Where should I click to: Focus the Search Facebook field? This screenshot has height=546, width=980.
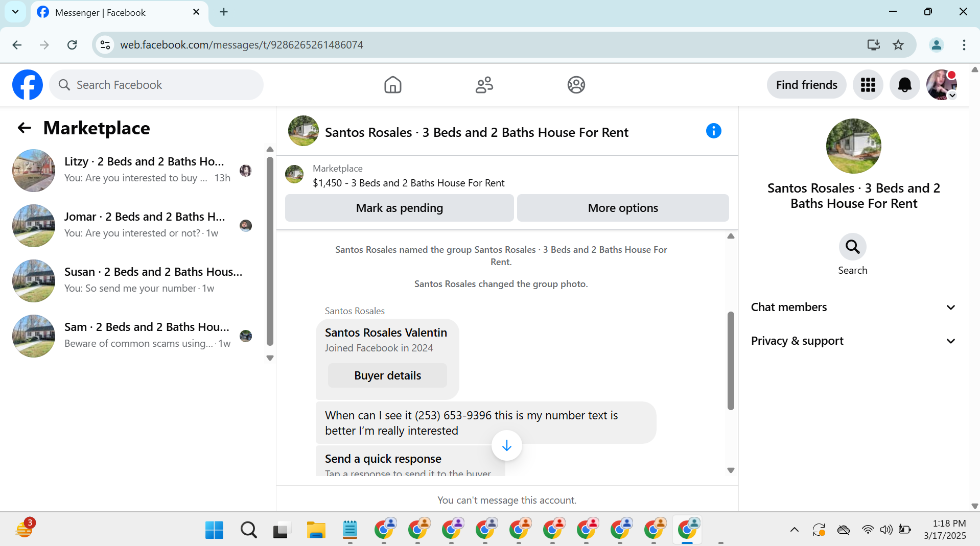click(156, 85)
